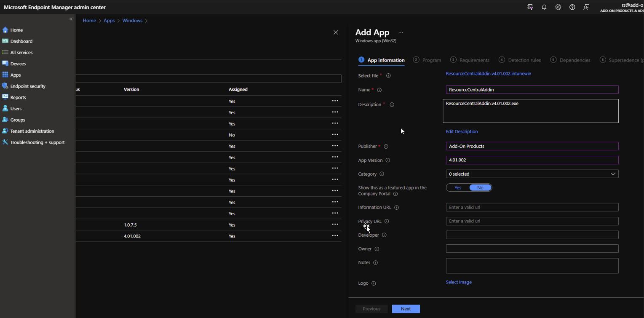The height and width of the screenshot is (318, 644).
Task: Click the info icon next to Notes
Action: (375, 263)
